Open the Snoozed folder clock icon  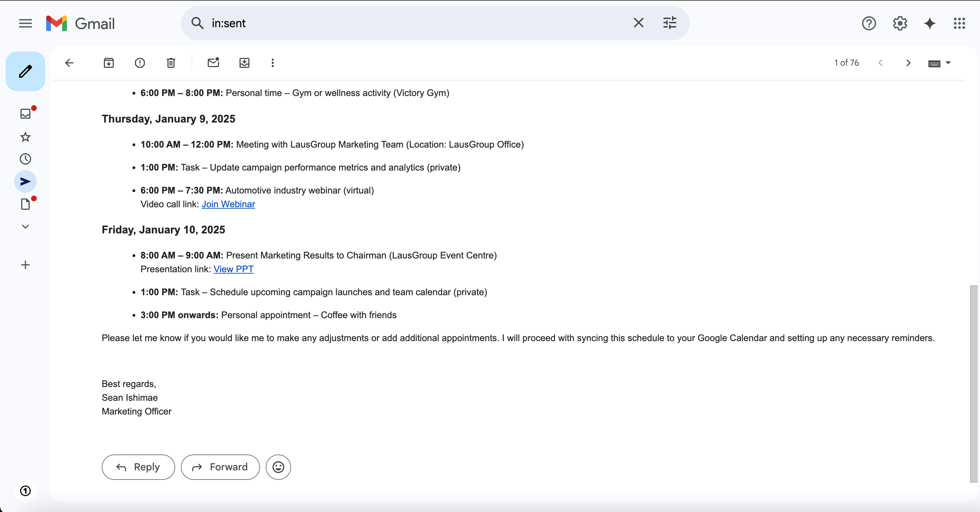click(25, 159)
